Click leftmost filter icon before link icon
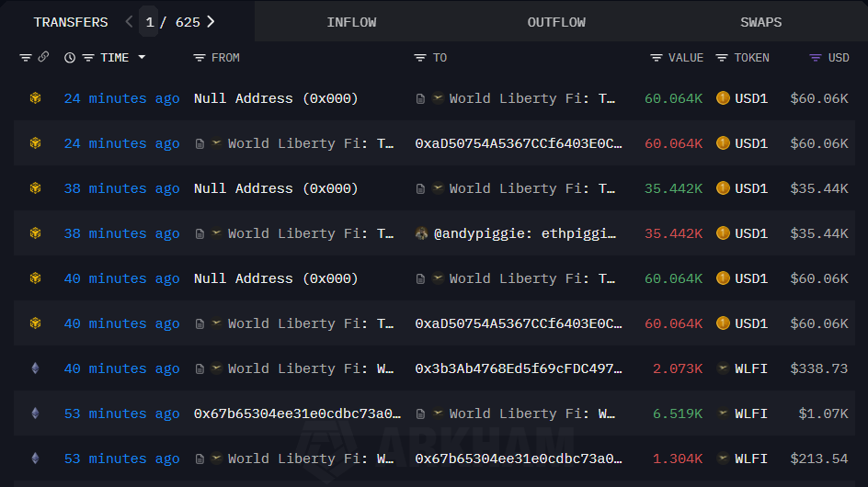 pos(26,58)
